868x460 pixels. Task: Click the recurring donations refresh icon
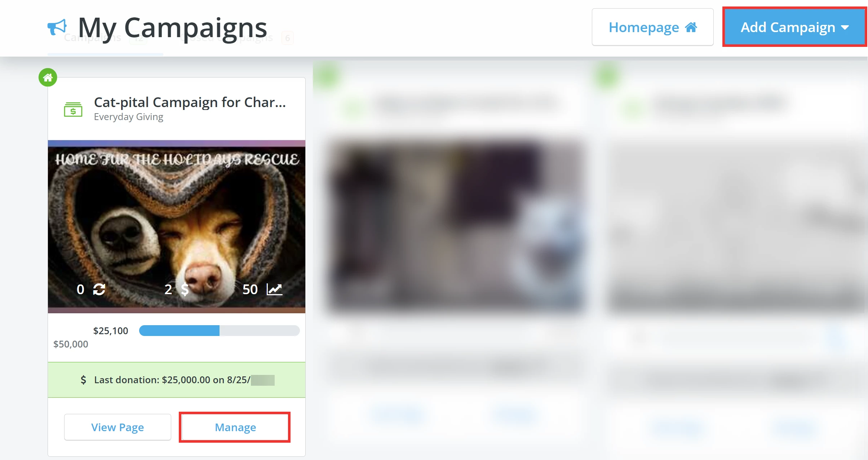tap(99, 289)
